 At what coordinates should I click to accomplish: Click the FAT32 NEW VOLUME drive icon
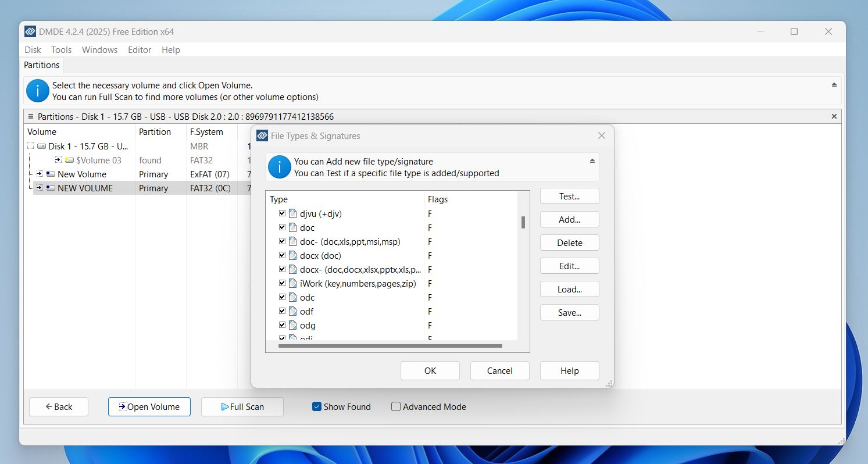point(51,188)
